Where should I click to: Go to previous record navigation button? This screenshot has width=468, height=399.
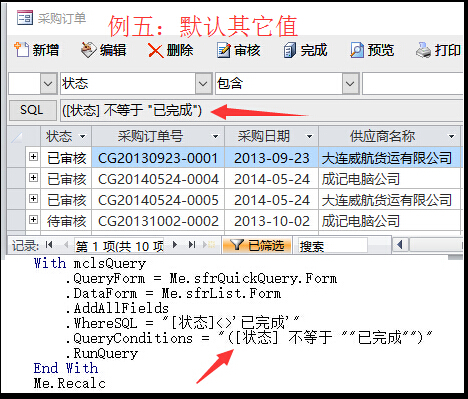[x=66, y=245]
